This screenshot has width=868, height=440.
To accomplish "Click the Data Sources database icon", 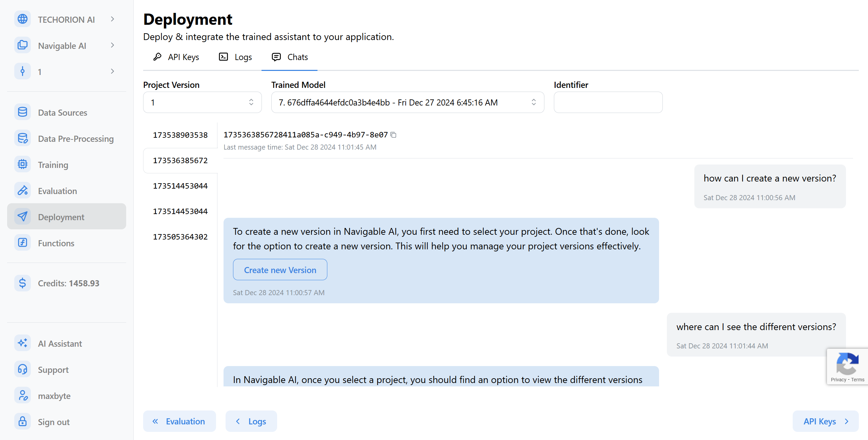I will (x=22, y=112).
